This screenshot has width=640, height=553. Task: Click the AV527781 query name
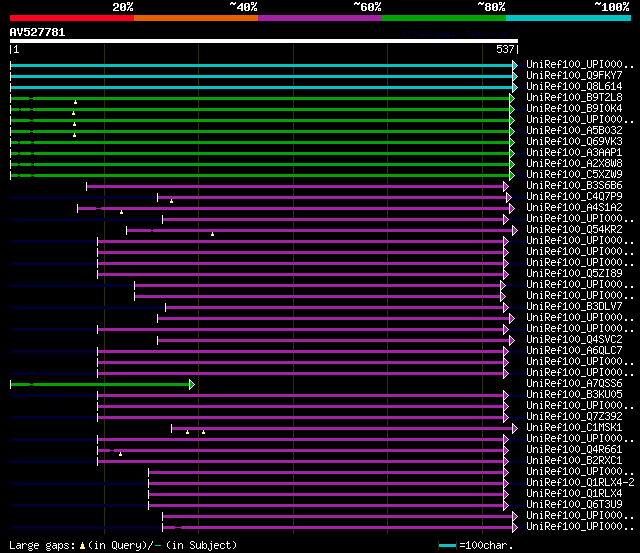[37, 32]
